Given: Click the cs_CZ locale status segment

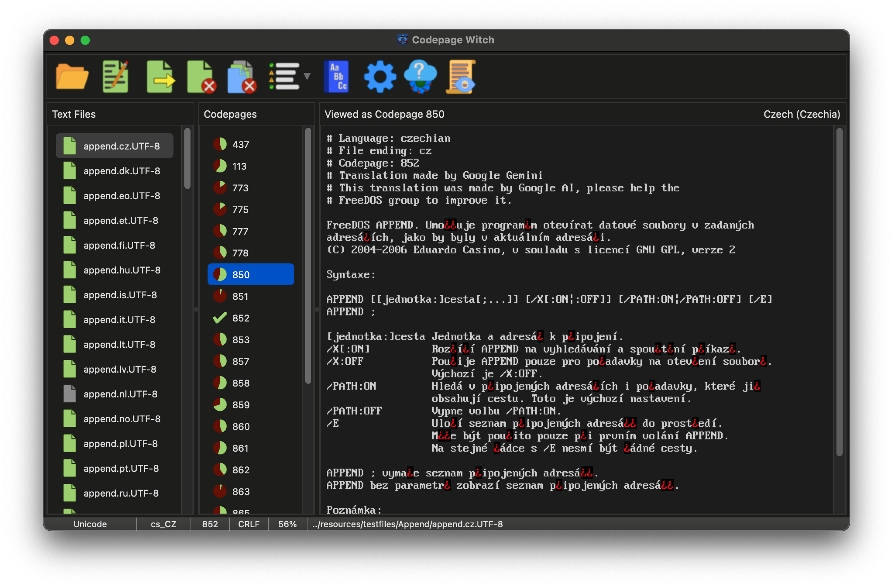Looking at the screenshot, I should (x=163, y=524).
